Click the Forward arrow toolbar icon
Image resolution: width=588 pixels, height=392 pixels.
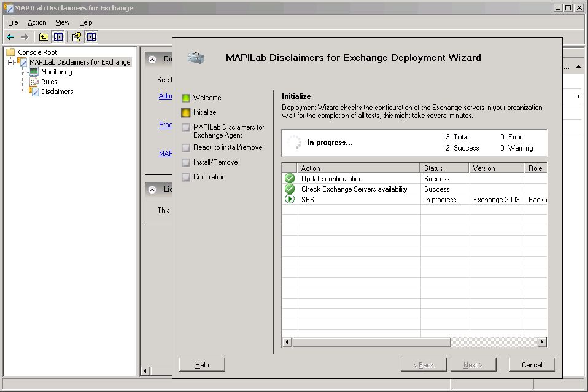pos(25,37)
